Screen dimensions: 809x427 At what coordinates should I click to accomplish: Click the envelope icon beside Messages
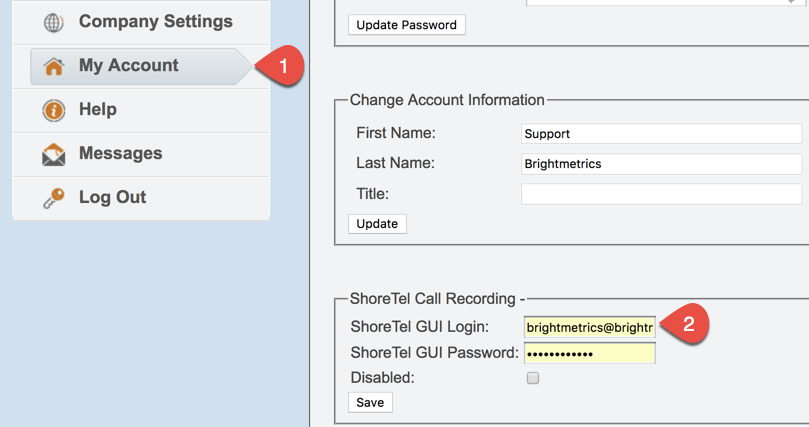pos(54,154)
